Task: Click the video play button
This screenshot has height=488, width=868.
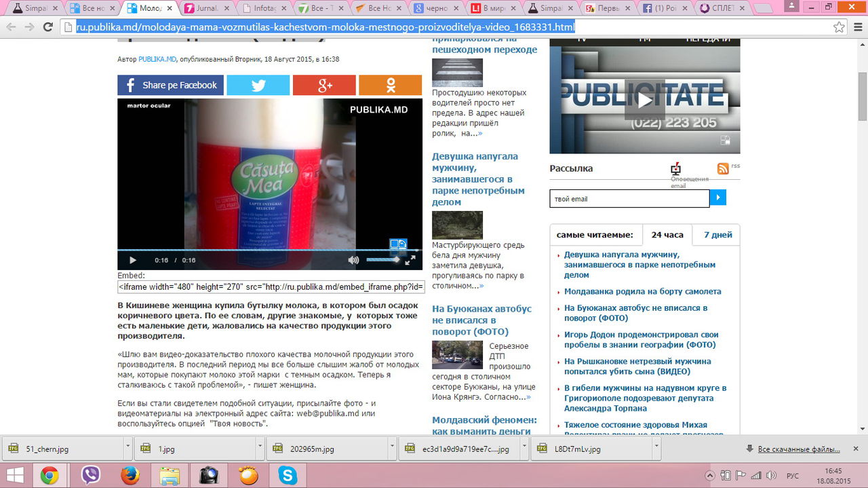Action: pyautogui.click(x=133, y=260)
